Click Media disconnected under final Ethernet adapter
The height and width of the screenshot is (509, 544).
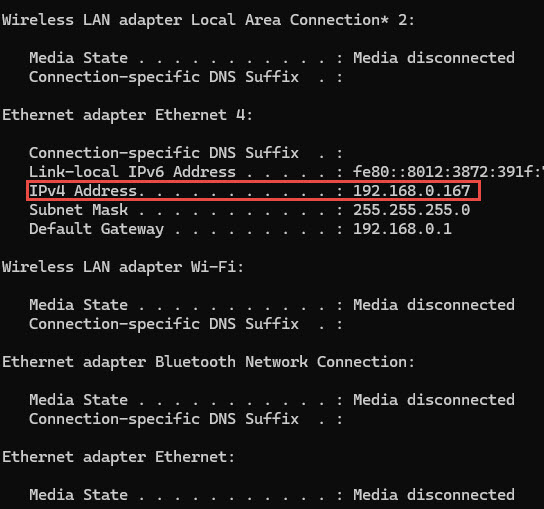(434, 495)
